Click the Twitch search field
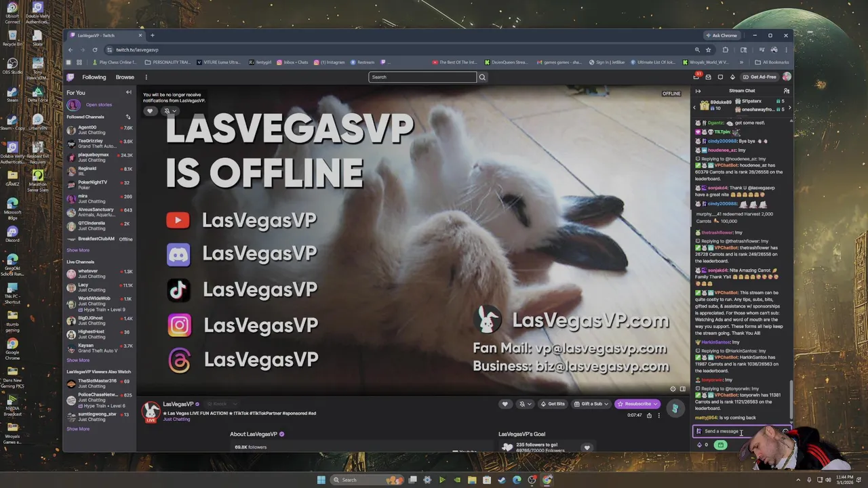This screenshot has width=868, height=488. click(422, 77)
